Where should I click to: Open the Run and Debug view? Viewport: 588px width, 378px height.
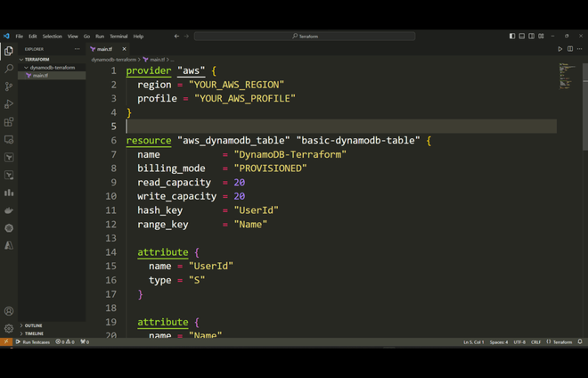9,104
